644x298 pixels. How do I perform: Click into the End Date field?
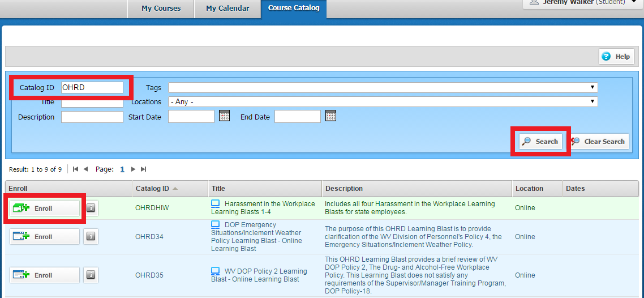point(297,117)
